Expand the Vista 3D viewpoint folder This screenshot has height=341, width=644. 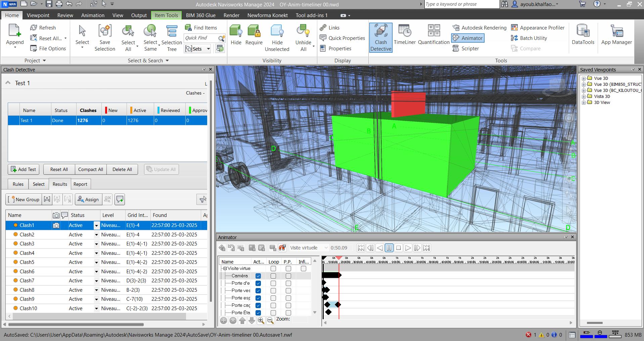[x=584, y=97]
